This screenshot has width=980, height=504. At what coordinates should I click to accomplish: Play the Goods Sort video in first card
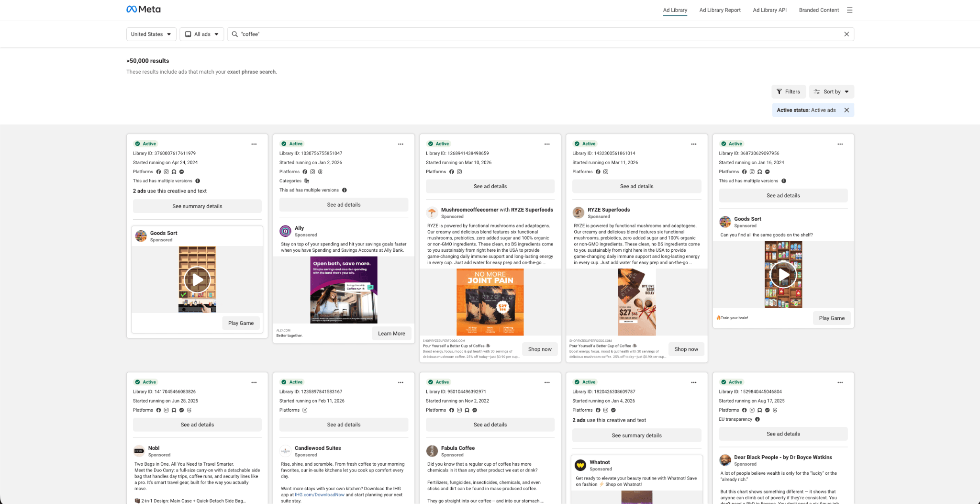pyautogui.click(x=197, y=280)
